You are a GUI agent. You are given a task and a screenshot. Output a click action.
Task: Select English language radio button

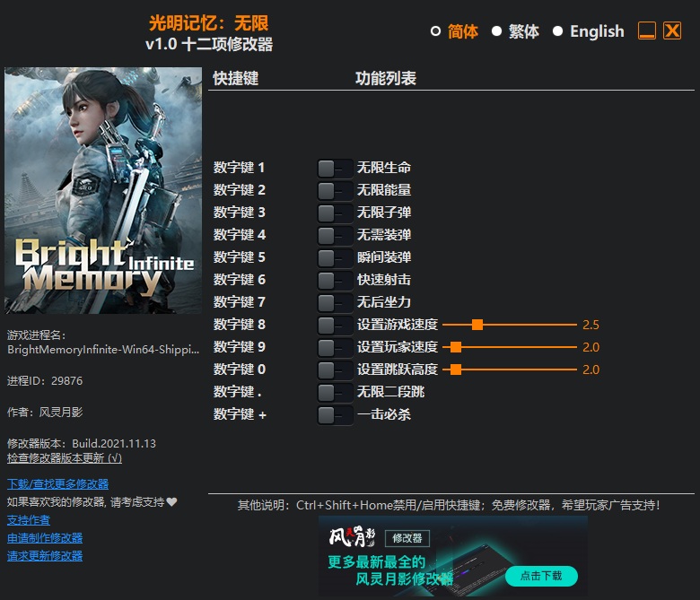click(x=557, y=31)
